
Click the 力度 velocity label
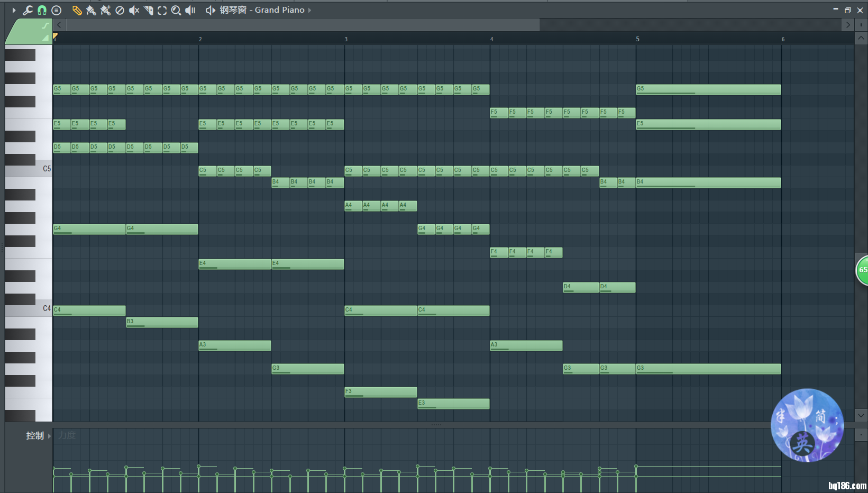click(67, 435)
